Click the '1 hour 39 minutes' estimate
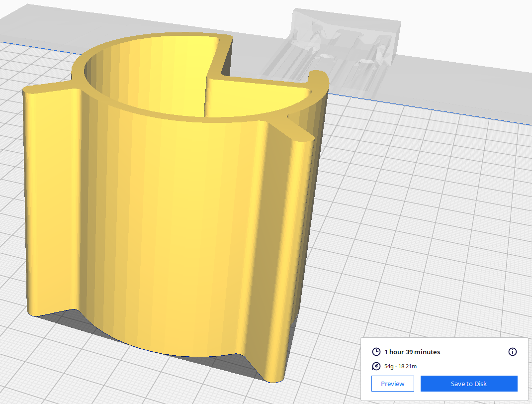The image size is (532, 404). click(412, 352)
